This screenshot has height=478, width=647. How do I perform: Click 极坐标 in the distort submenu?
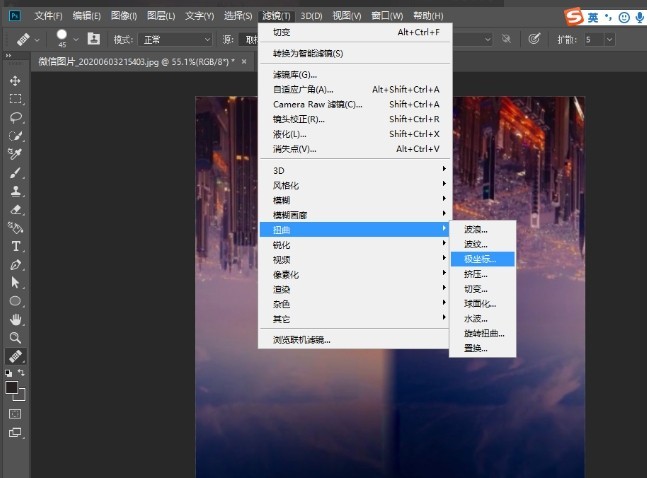pyautogui.click(x=479, y=258)
